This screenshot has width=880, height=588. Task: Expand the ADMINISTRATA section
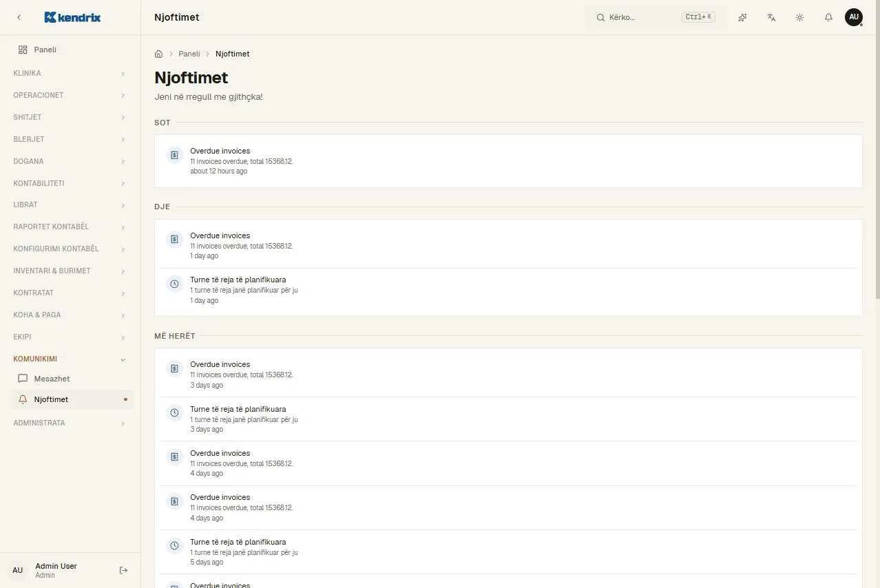(70, 423)
